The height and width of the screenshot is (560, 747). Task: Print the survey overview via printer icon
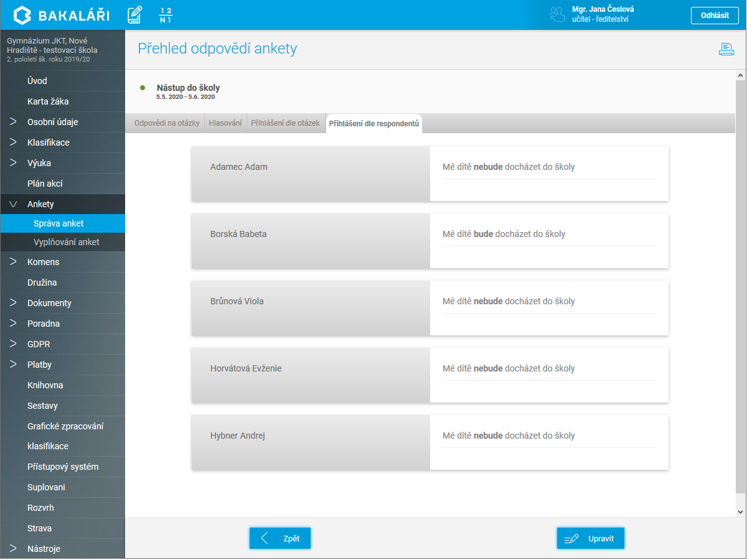[726, 50]
